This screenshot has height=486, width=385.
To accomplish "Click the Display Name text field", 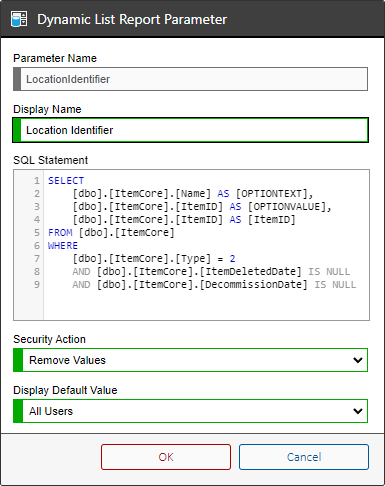I will (x=190, y=130).
